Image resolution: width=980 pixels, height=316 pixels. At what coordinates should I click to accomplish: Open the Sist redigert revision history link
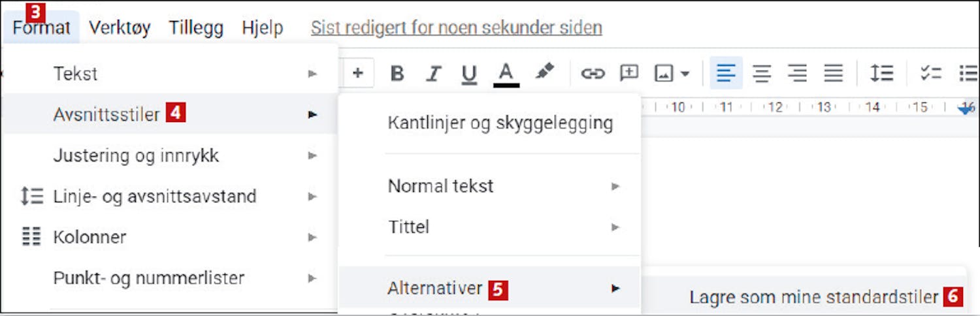[456, 28]
